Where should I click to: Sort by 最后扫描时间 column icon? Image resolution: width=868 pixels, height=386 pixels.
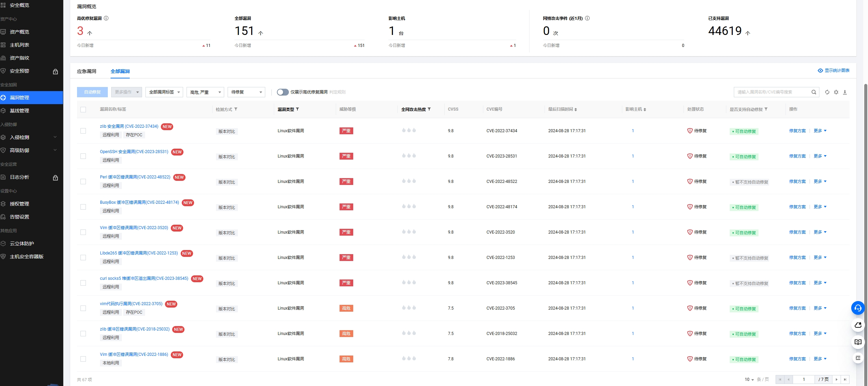point(576,110)
